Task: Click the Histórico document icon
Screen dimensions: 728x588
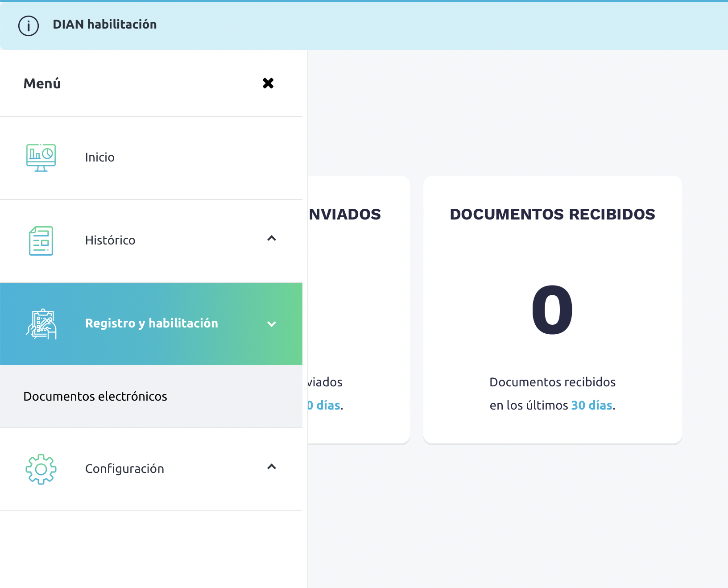Action: pos(41,241)
